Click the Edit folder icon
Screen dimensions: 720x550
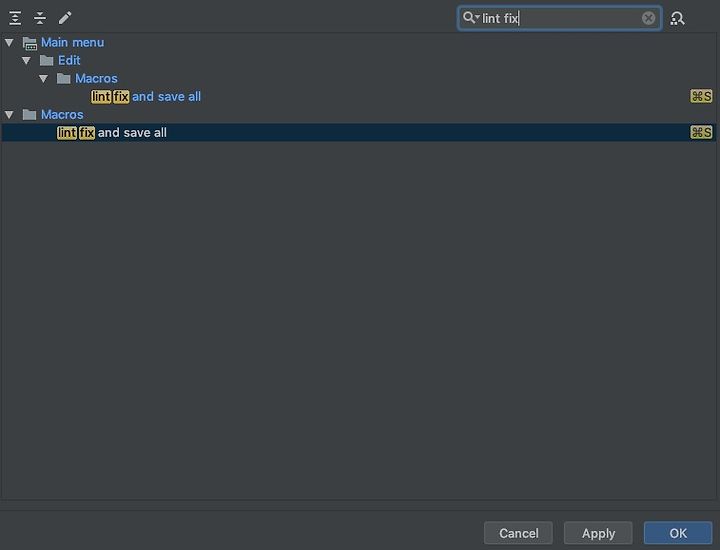46,60
